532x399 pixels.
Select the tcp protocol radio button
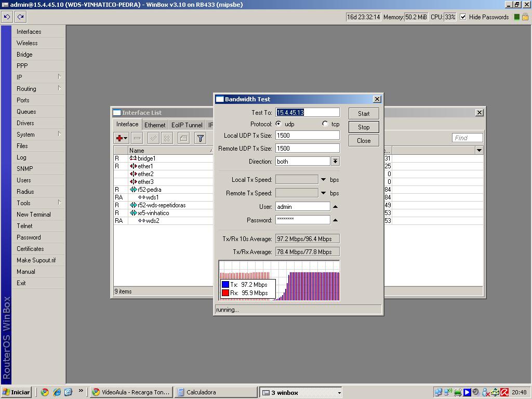point(325,124)
